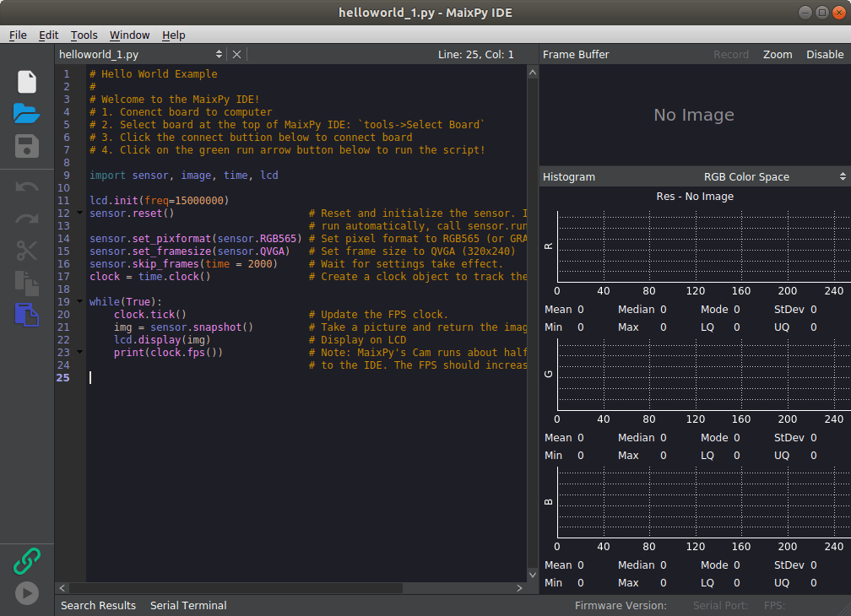Copy using the two-pages icon in the sidebar
851x616 pixels.
click(27, 283)
